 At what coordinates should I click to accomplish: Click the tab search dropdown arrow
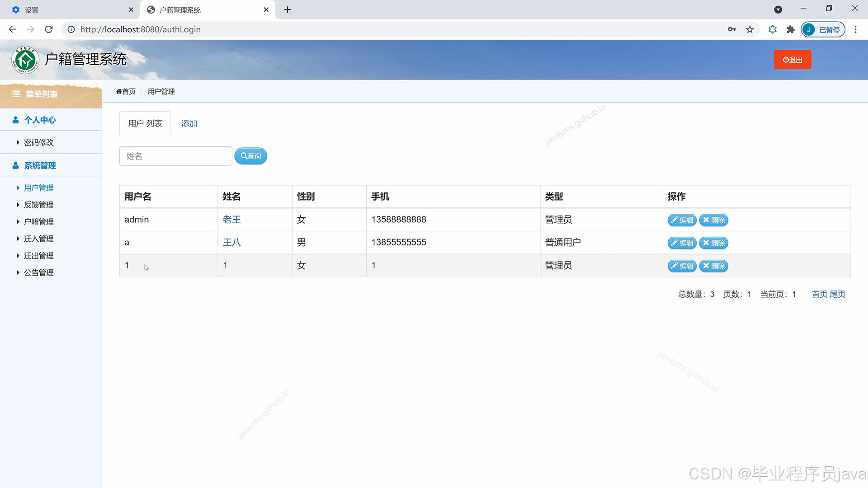click(778, 9)
